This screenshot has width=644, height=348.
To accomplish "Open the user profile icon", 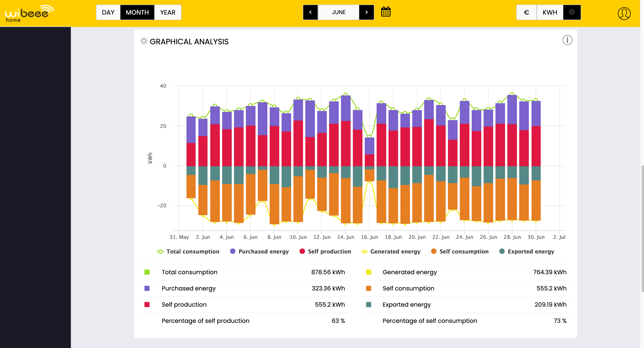I will [x=624, y=13].
